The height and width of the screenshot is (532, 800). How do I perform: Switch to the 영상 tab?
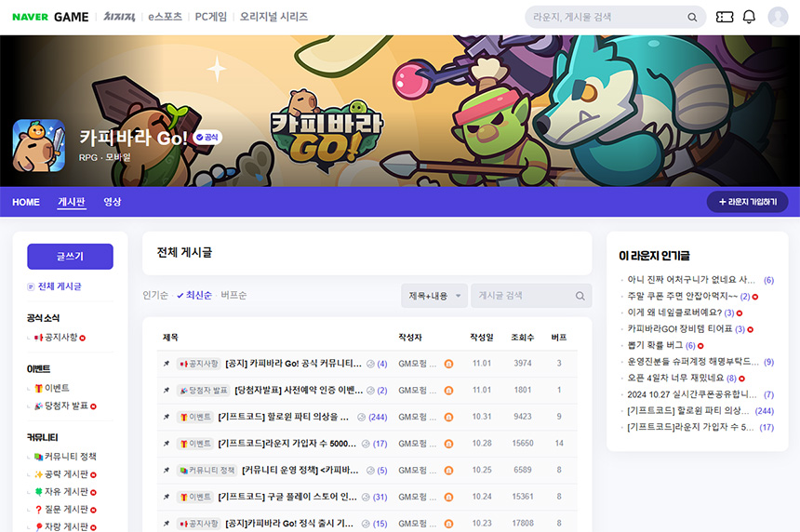[x=113, y=202]
